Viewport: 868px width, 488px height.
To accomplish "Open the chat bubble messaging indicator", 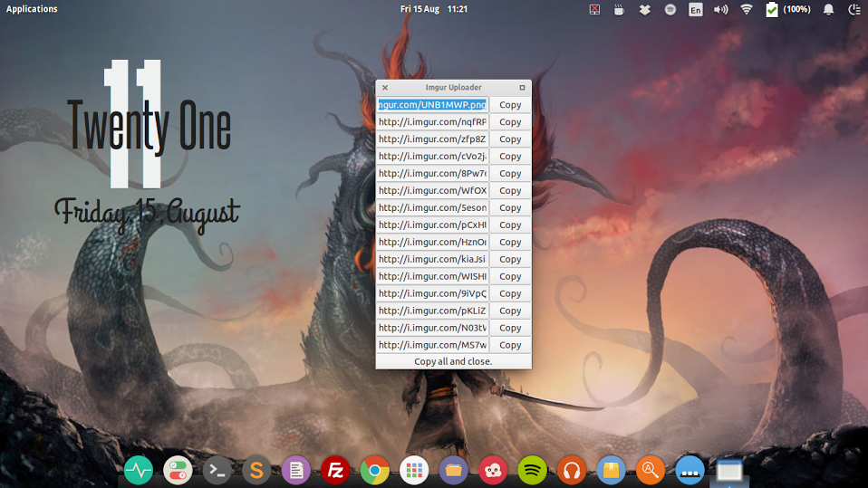I will [x=670, y=9].
